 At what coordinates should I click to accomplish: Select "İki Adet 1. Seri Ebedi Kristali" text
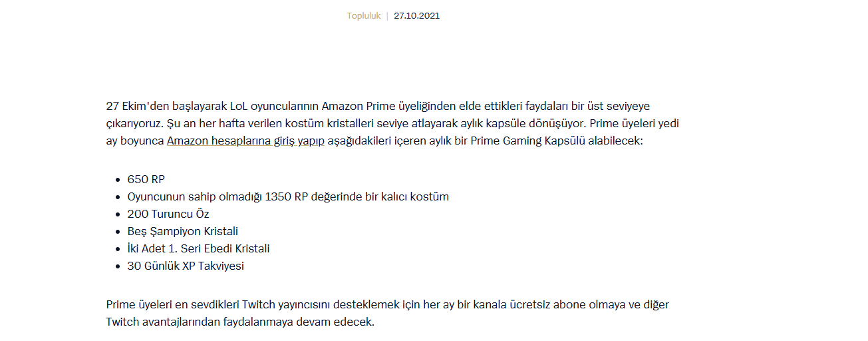pyautogui.click(x=198, y=248)
